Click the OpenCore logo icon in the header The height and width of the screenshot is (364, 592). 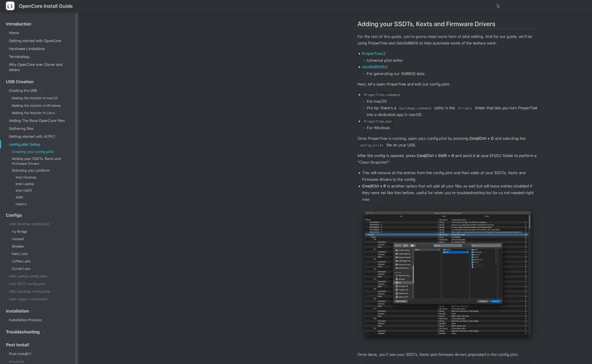10,6
